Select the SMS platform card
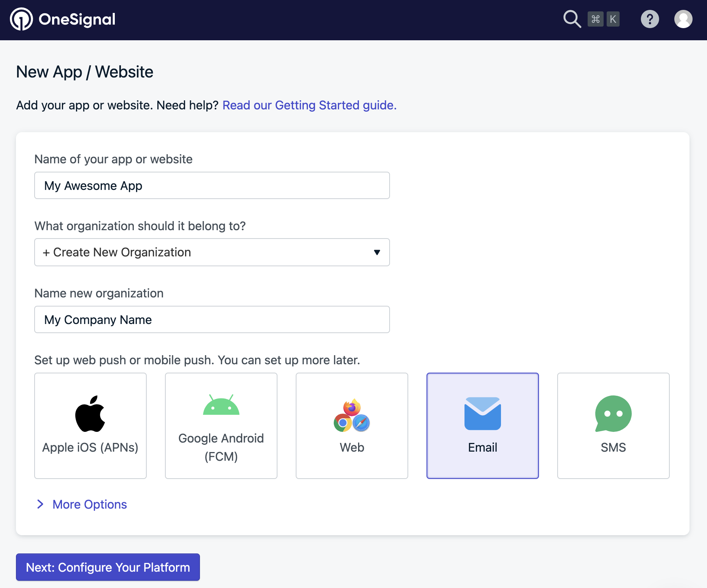The width and height of the screenshot is (707, 588). pos(613,426)
